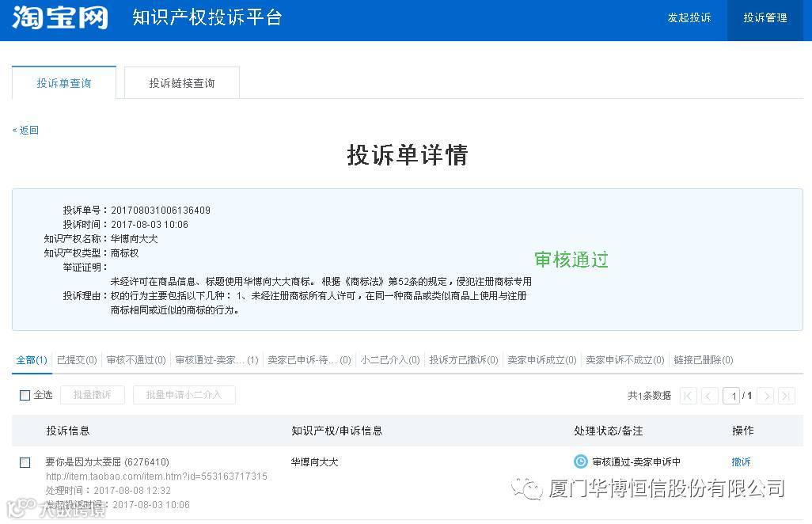812x524 pixels.
Task: Click the 处理状态/备注 column header
Action: pyautogui.click(x=608, y=431)
